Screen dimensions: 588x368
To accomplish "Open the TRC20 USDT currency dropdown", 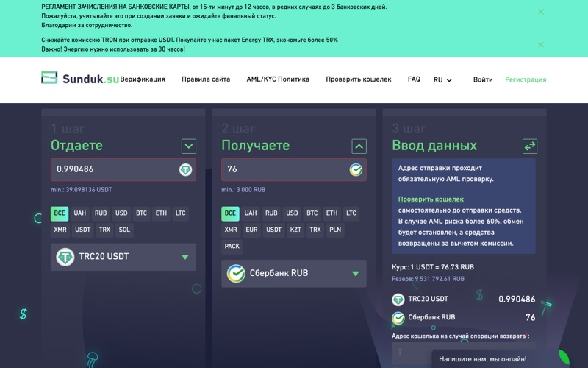I will 123,257.
